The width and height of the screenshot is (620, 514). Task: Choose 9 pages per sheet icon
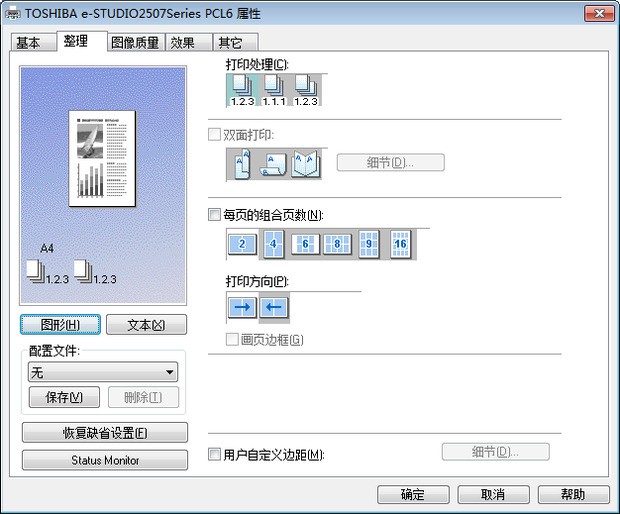point(369,243)
